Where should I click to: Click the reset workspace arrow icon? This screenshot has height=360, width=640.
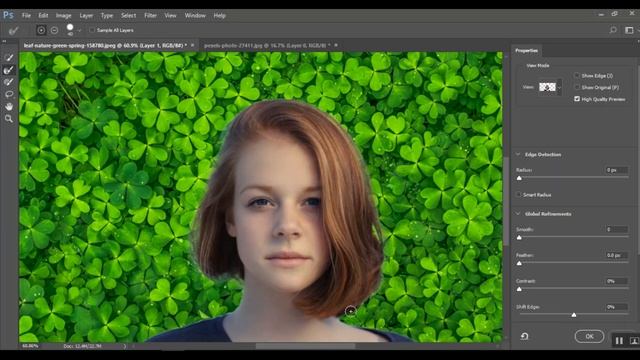(524, 336)
